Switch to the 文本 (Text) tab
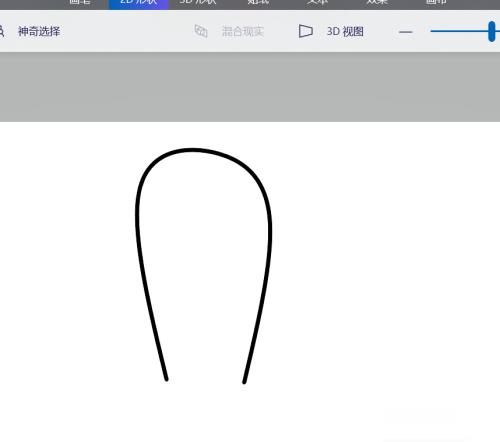 click(x=317, y=2)
